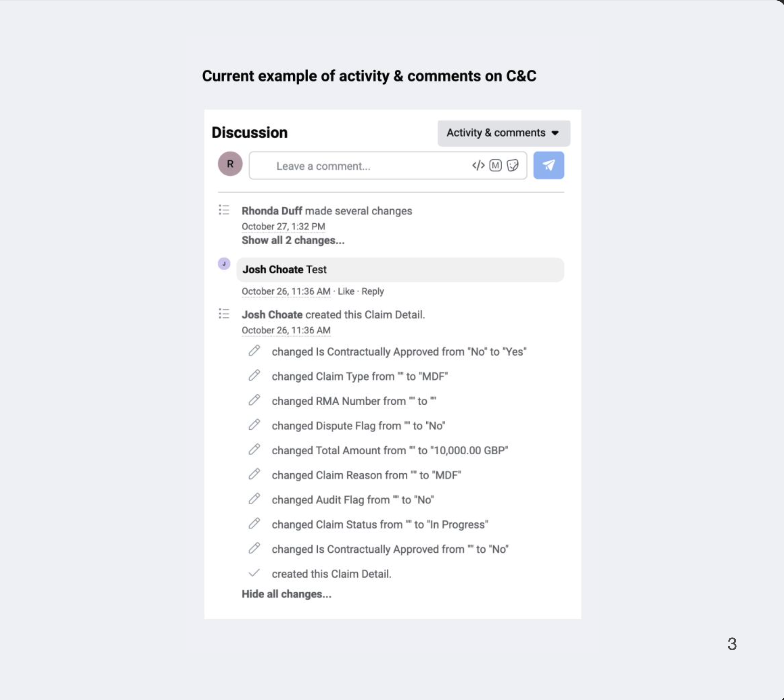Screen dimensions: 784x700
Task: Click checkmark icon beside created Claim Detail
Action: (x=254, y=573)
